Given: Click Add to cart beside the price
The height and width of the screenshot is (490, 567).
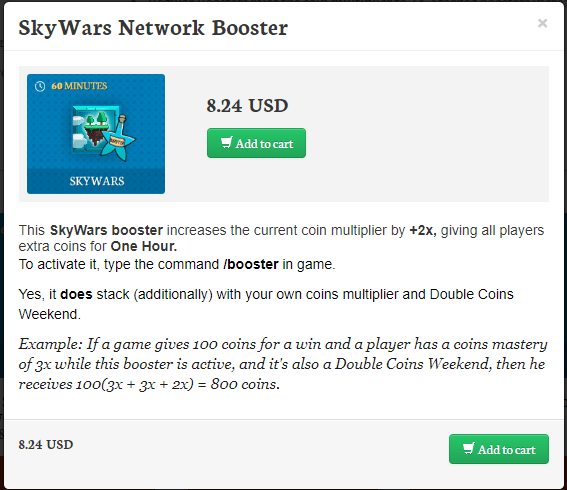Looking at the screenshot, I should (256, 143).
